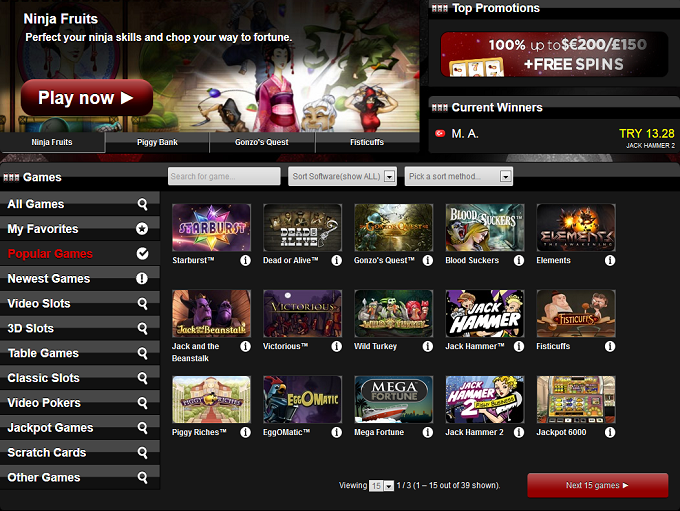Select Popular Games checkmark filter
The width and height of the screenshot is (680, 511).
[x=142, y=254]
